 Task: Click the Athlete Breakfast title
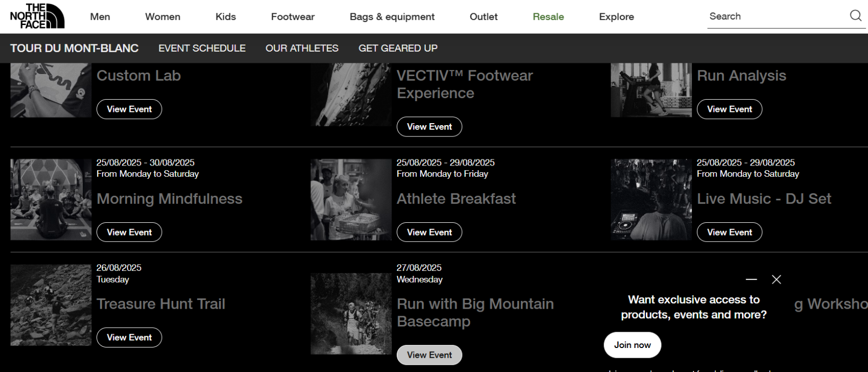pyautogui.click(x=456, y=199)
